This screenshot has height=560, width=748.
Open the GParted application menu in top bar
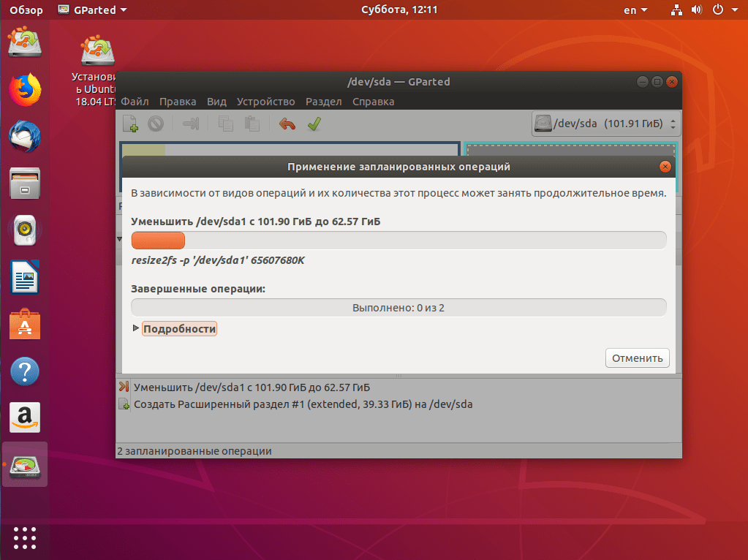(93, 10)
